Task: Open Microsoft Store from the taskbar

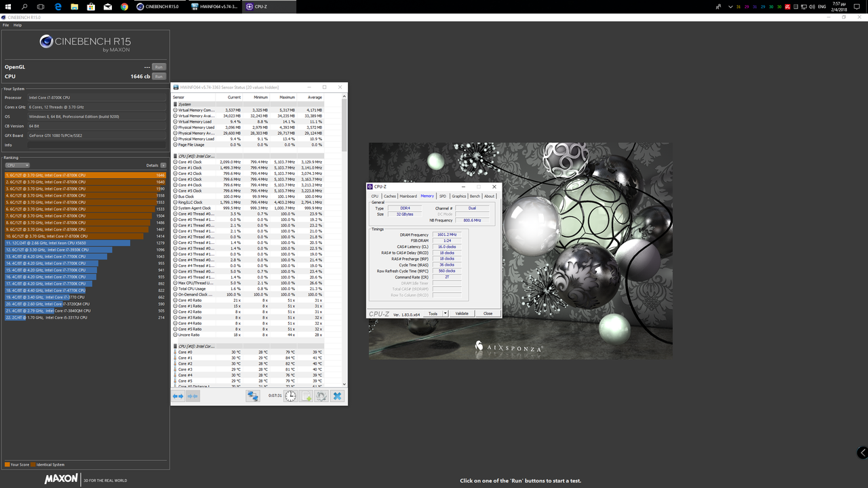Action: click(91, 6)
